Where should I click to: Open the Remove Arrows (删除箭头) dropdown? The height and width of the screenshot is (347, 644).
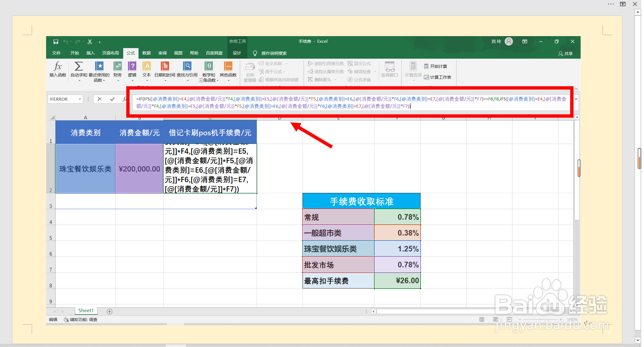(335, 80)
